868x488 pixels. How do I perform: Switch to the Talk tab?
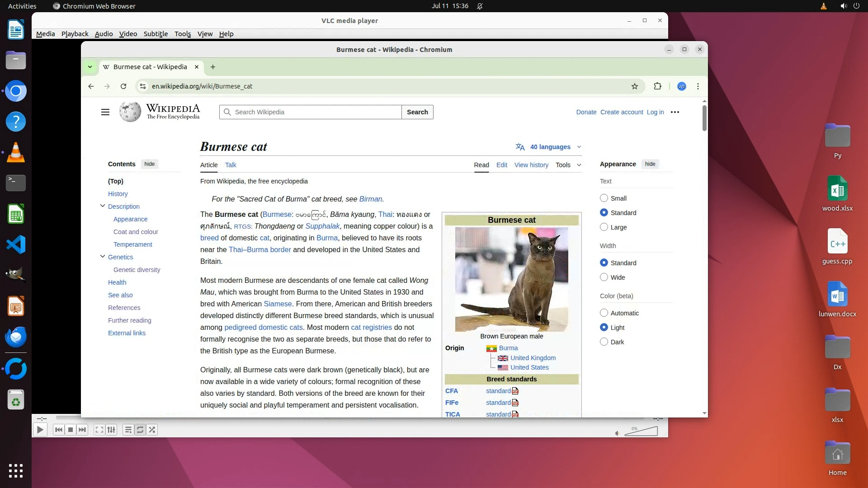[x=231, y=165]
